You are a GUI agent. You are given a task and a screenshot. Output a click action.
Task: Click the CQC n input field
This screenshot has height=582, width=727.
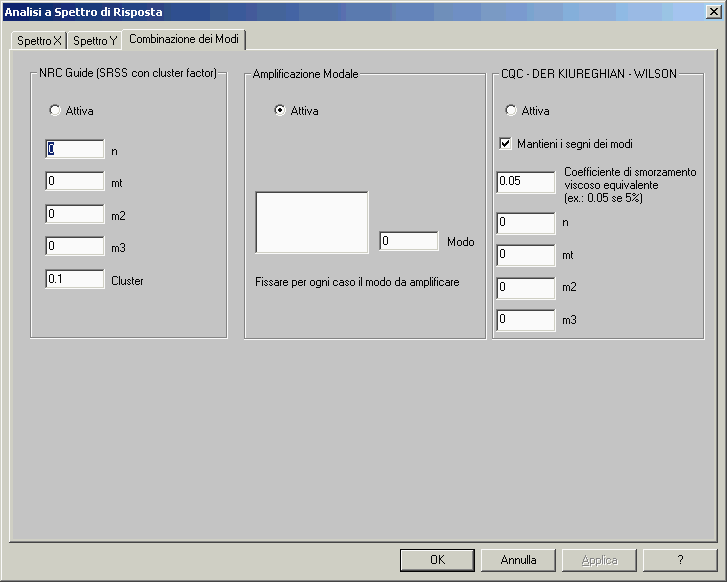click(526, 223)
